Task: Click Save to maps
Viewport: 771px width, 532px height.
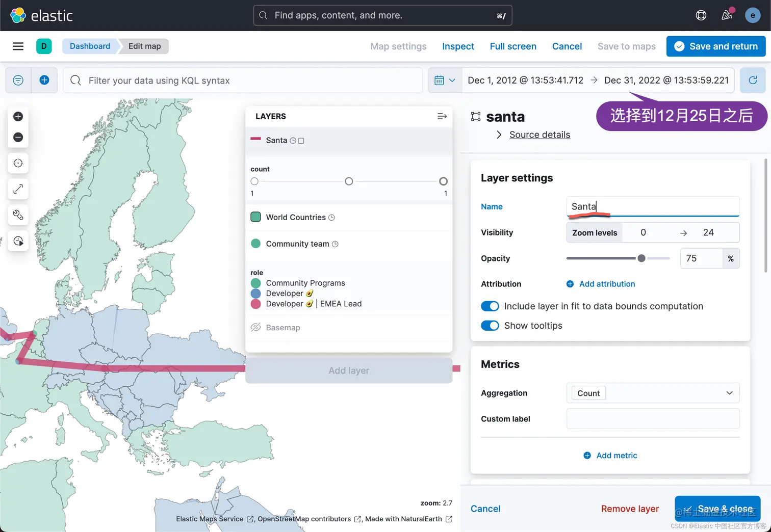Action: pos(627,46)
